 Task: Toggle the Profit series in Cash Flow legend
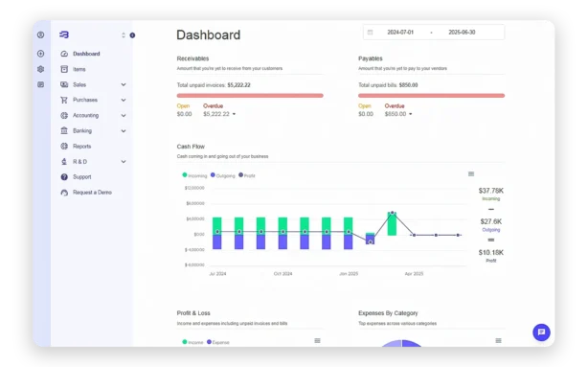pyautogui.click(x=247, y=175)
